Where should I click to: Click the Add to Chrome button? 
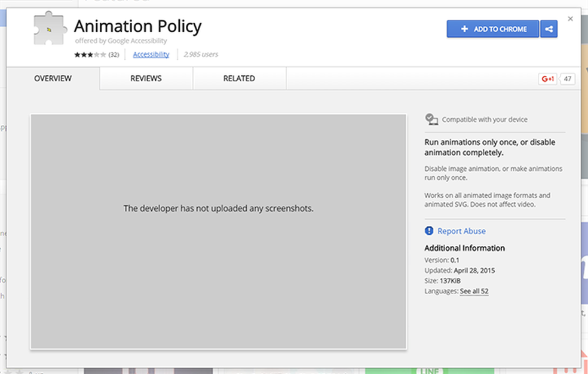pos(493,29)
